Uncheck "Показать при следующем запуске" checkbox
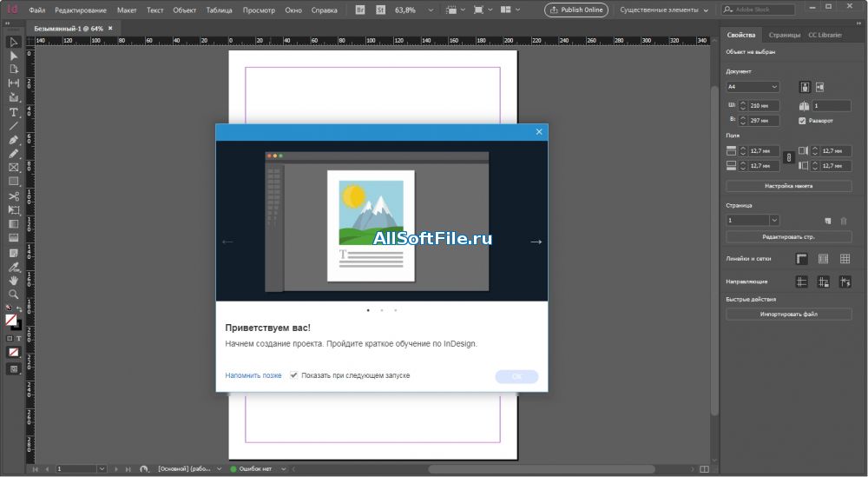 point(293,375)
